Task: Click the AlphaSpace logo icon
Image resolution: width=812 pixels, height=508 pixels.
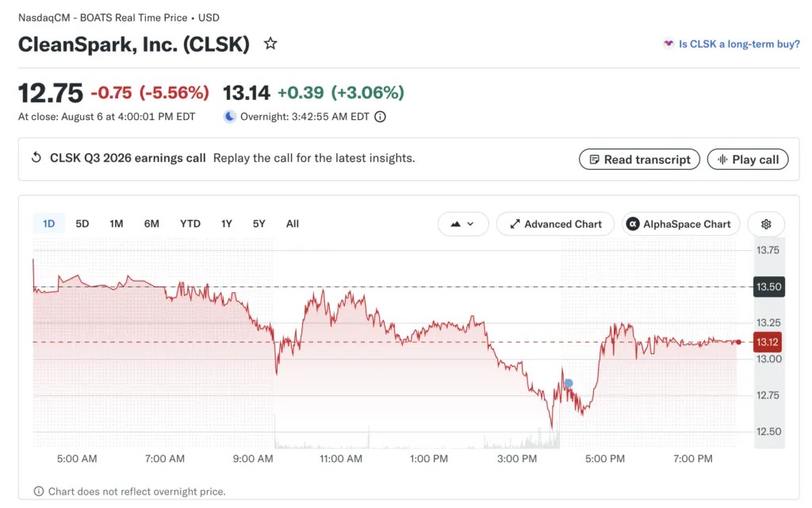Action: pos(632,224)
